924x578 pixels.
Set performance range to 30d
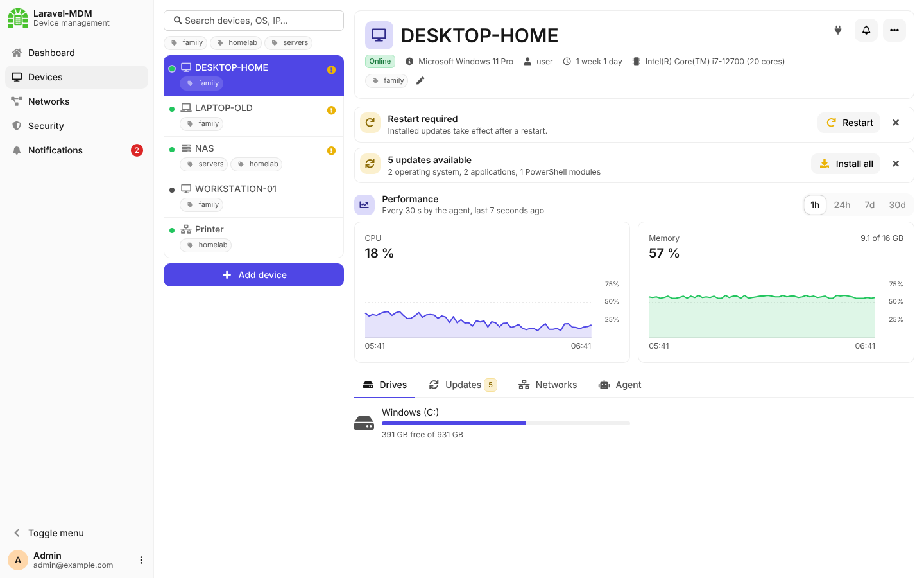pos(897,205)
